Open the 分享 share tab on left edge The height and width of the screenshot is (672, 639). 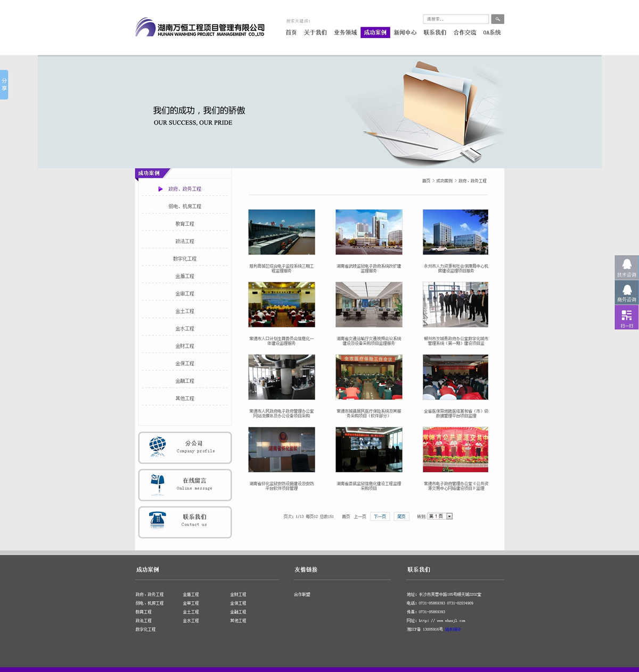pyautogui.click(x=4, y=85)
